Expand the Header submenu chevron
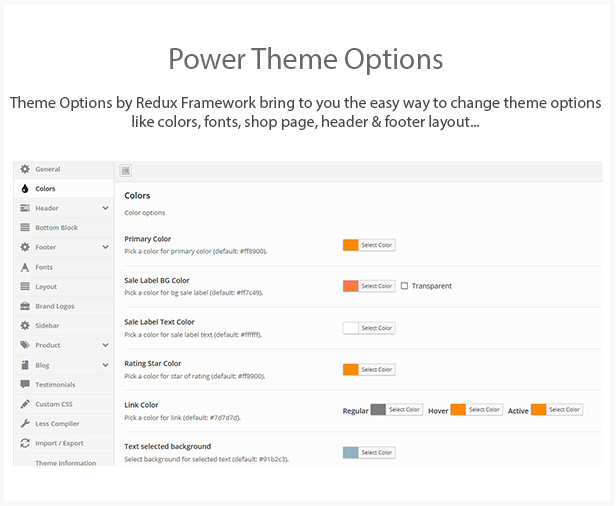This screenshot has height=506, width=616. tap(105, 208)
